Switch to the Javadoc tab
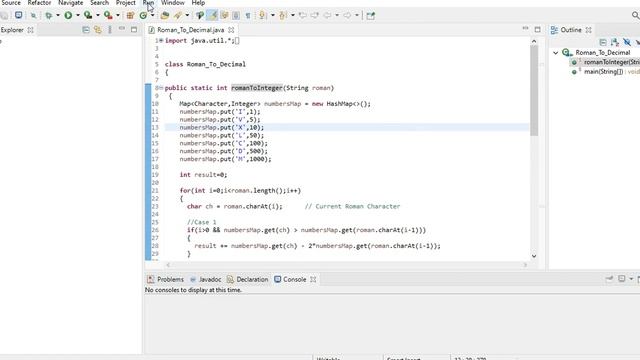 [x=205, y=279]
